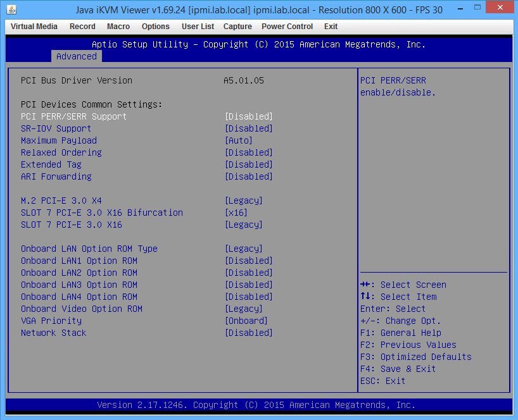Click the F4: Save & Exit hint

click(398, 369)
